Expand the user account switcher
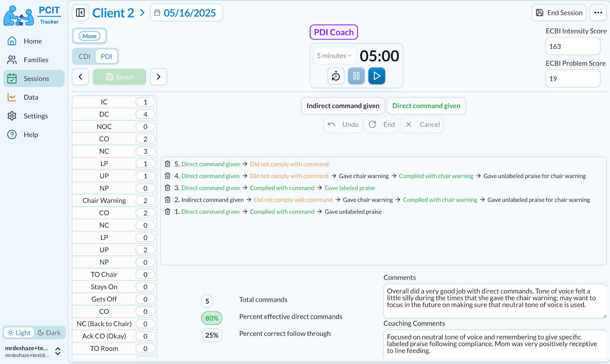 (x=58, y=351)
